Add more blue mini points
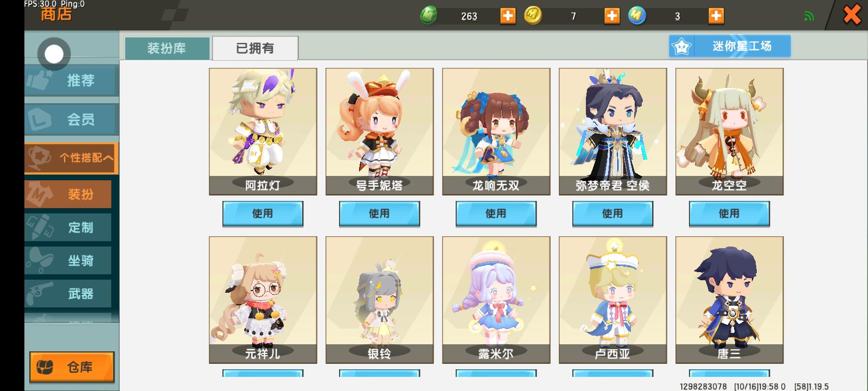 pyautogui.click(x=716, y=16)
